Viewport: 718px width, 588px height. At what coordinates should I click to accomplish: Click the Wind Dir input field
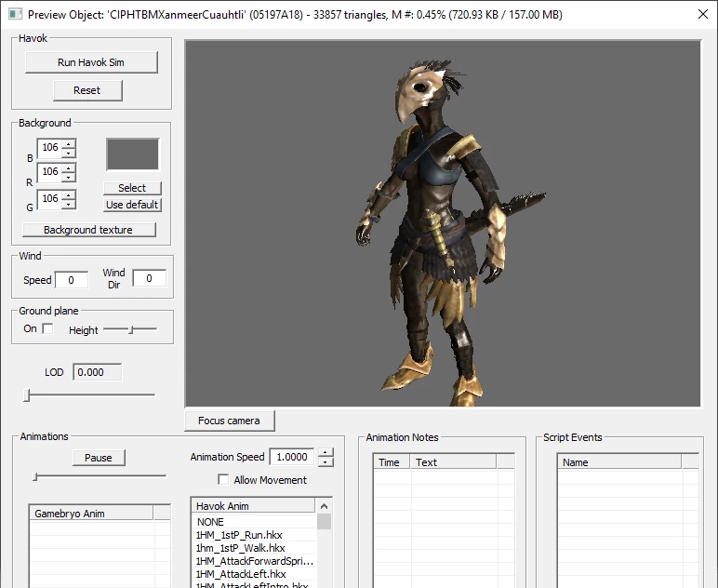[x=150, y=278]
